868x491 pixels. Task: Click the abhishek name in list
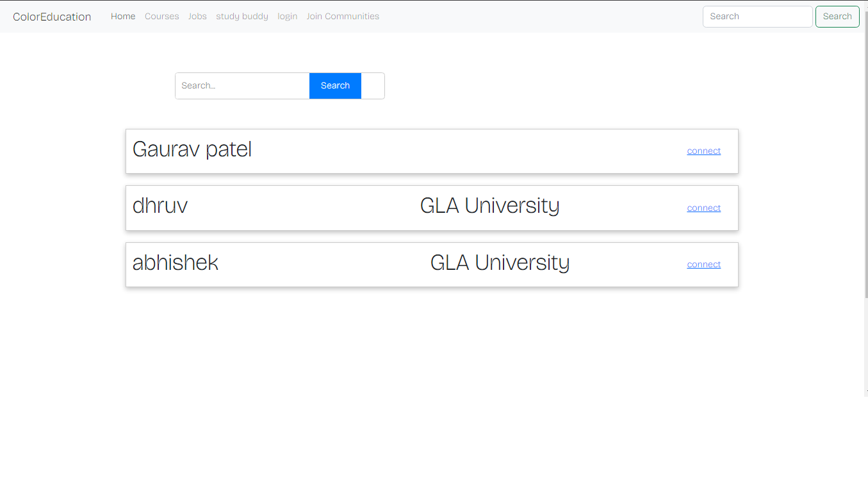[x=175, y=263]
